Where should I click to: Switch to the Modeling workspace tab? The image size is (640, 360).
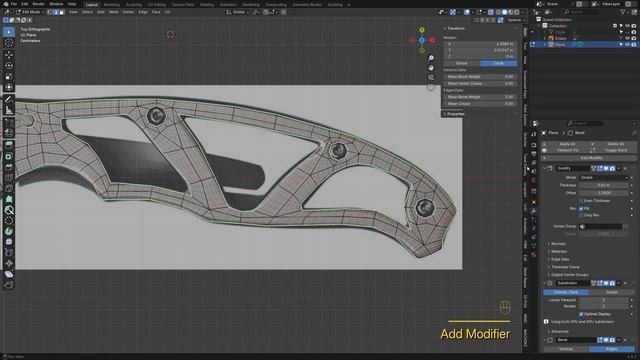111,4
